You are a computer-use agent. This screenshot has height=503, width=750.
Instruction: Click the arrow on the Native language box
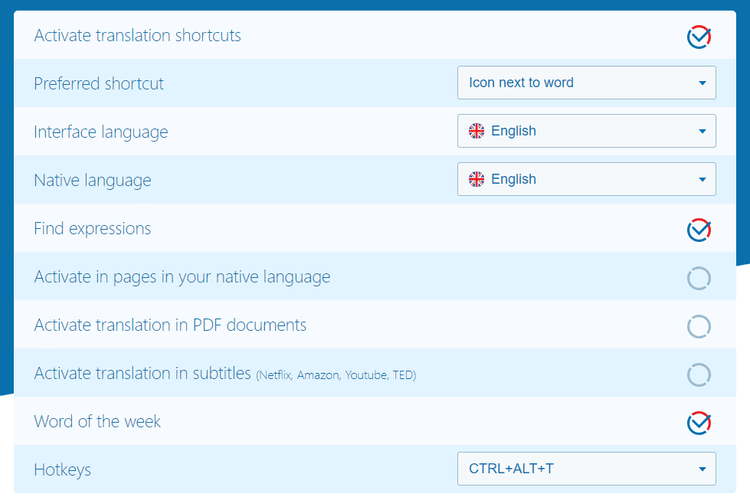pos(702,180)
